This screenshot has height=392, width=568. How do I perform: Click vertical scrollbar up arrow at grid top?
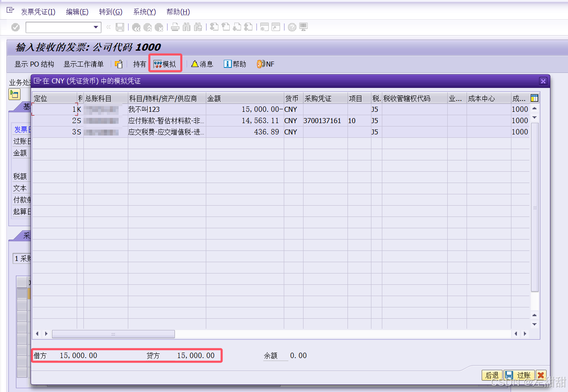pyautogui.click(x=534, y=108)
